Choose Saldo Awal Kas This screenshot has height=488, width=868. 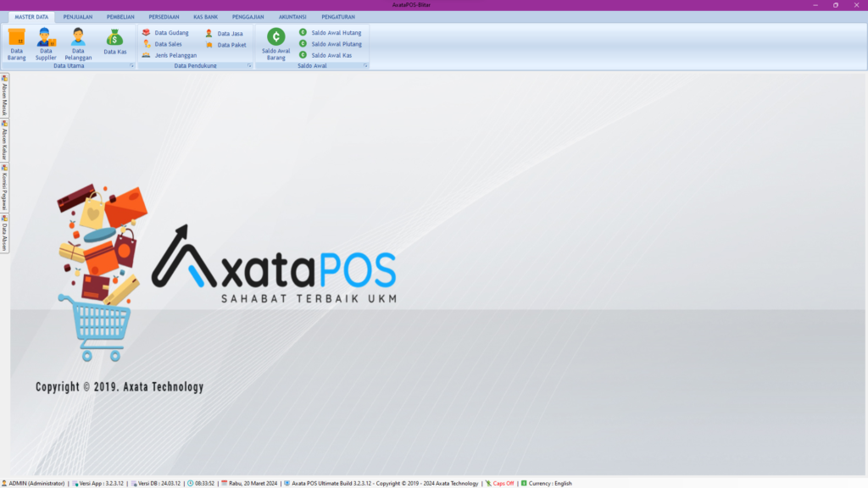tap(325, 55)
